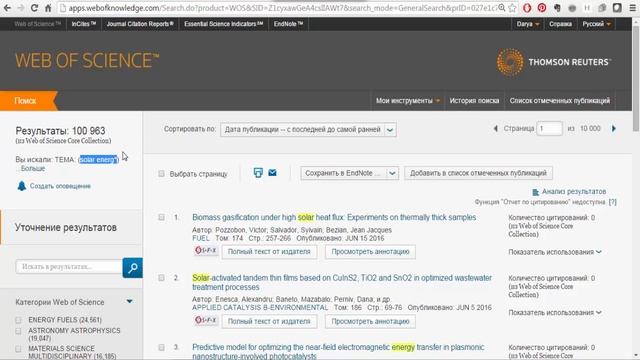Click the Создать оповещение link
Screen dimensions: 640x360
pos(60,186)
